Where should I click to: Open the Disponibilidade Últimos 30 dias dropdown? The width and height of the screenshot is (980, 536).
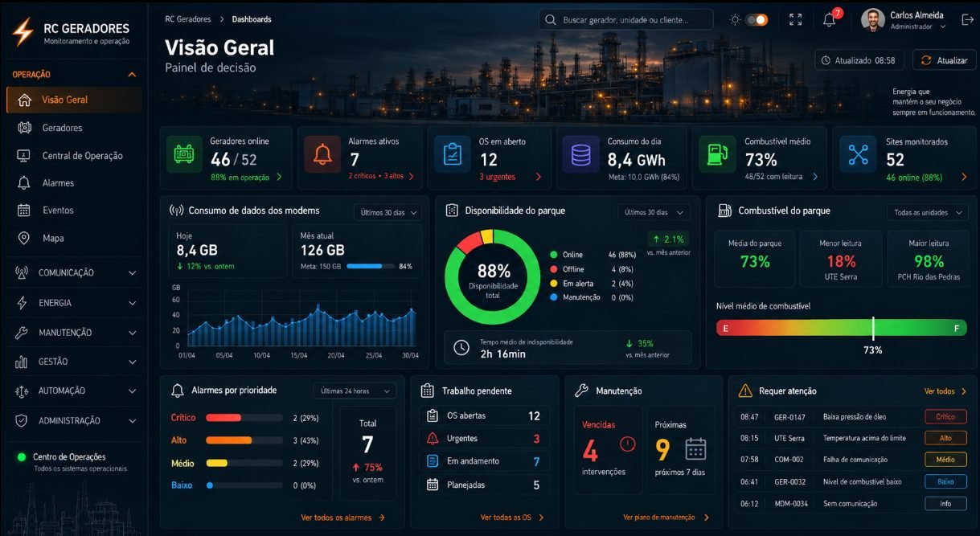point(654,212)
